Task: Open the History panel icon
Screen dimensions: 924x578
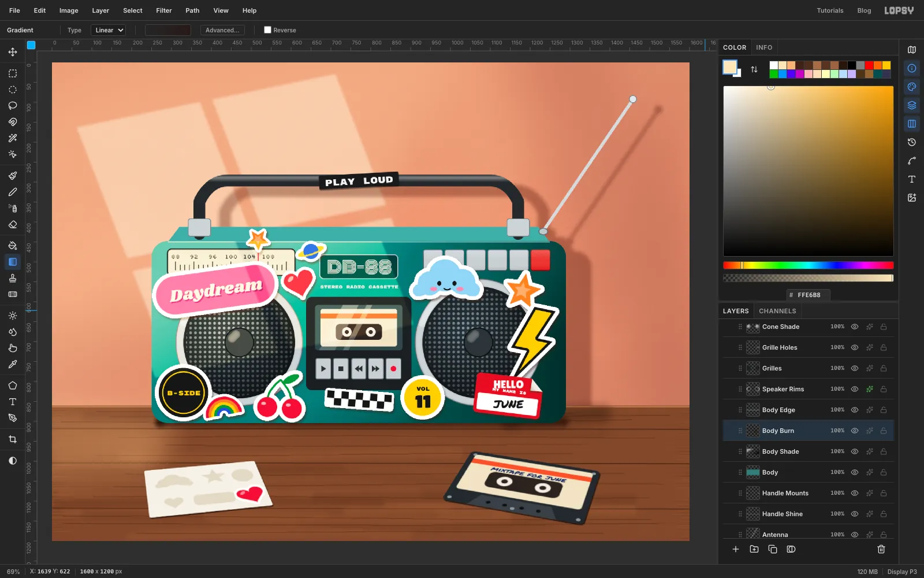Action: [912, 142]
